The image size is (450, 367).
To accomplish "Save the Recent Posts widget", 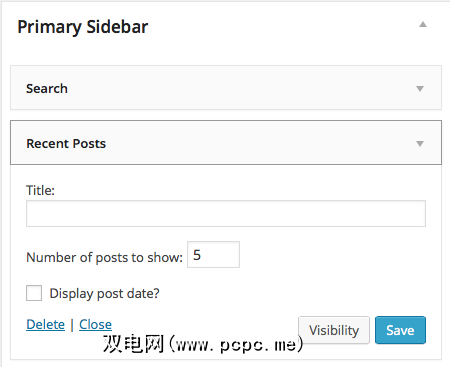I will [x=400, y=330].
